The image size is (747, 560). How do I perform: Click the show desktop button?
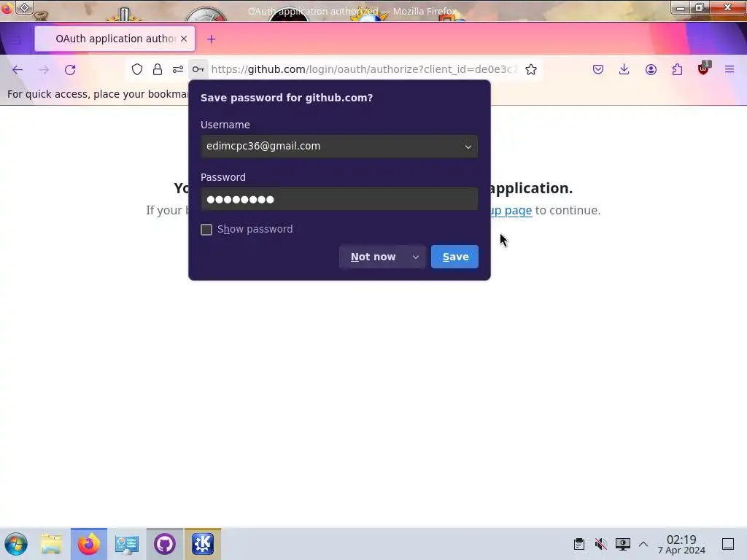point(728,544)
